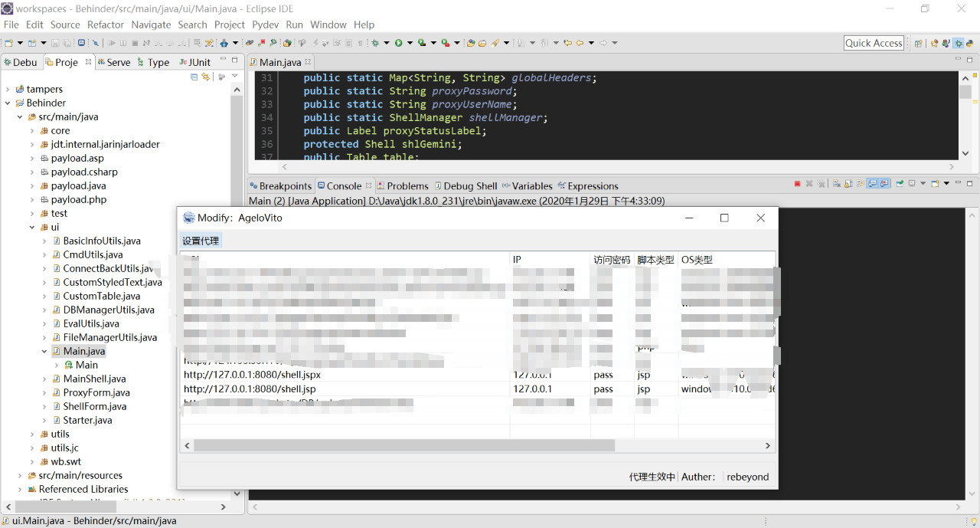Click the 设置代理 menu button

pyautogui.click(x=201, y=241)
